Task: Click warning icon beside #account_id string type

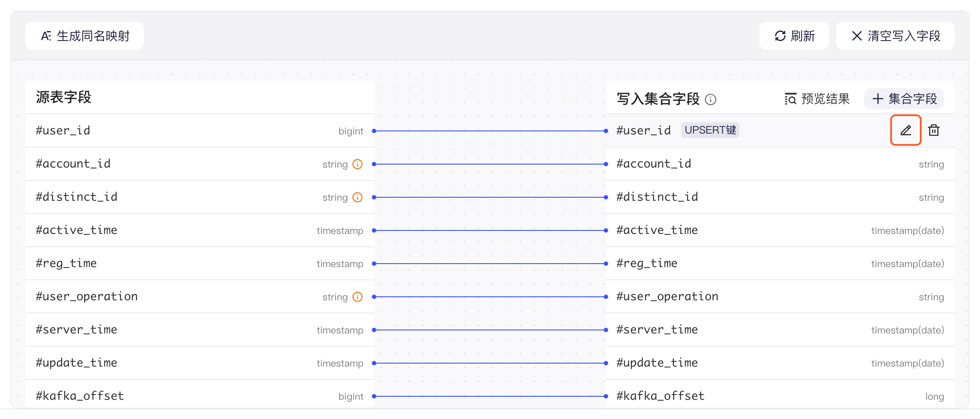Action: point(357,164)
